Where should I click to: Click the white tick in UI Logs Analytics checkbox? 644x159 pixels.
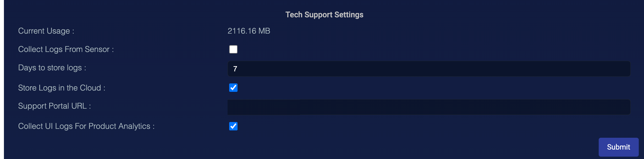233,126
